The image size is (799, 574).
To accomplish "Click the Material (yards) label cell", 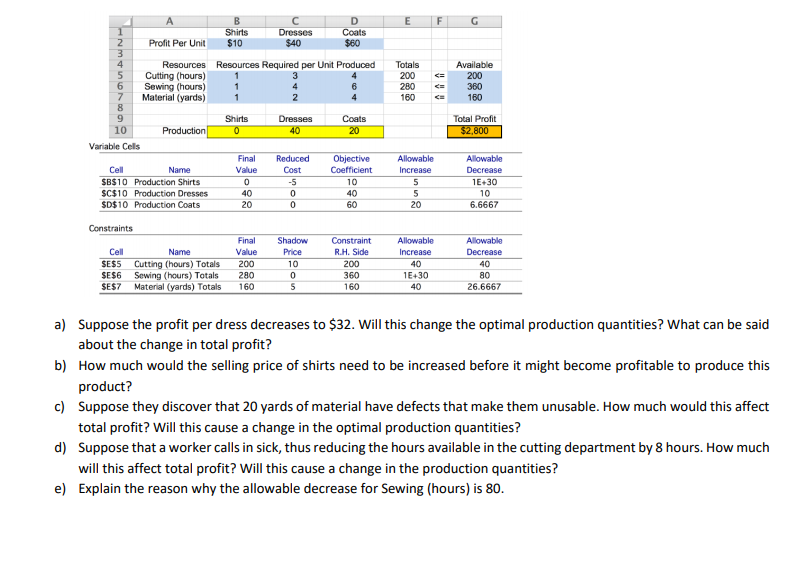I will click(x=174, y=97).
